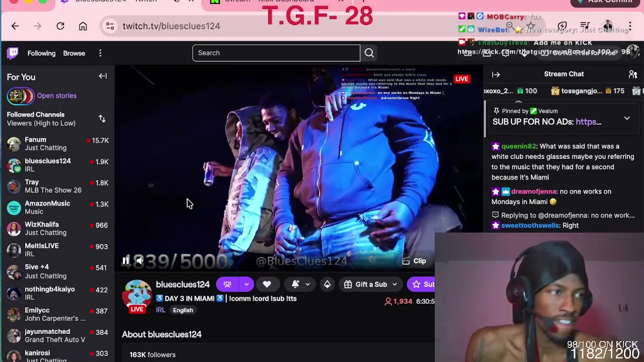The width and height of the screenshot is (644, 362).
Task: Toggle the stream-together button for bluesclues124
Action: 227,285
